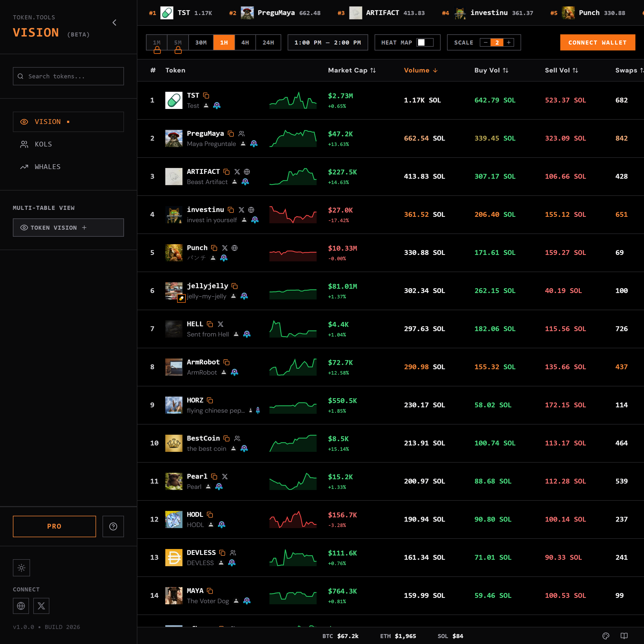
Task: Switch to the 30M timeframe tab
Action: (201, 42)
